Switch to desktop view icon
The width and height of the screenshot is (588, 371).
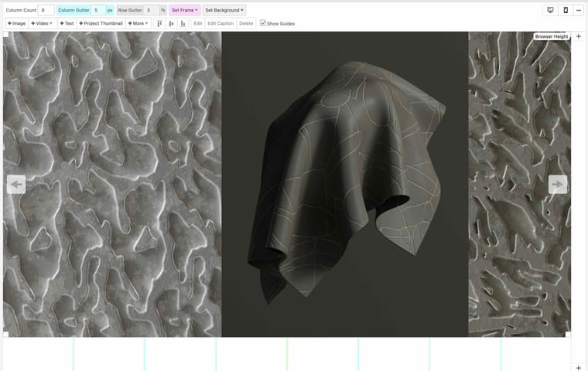tap(550, 10)
